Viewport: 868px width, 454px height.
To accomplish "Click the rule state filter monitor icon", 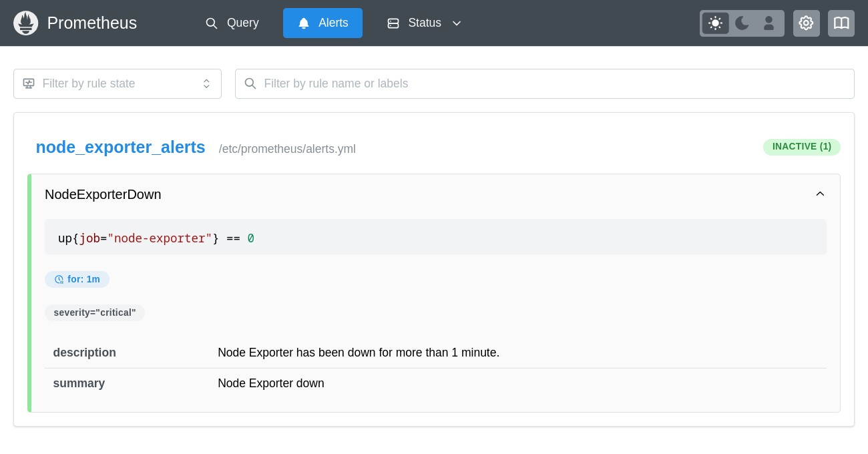I will click(x=29, y=83).
